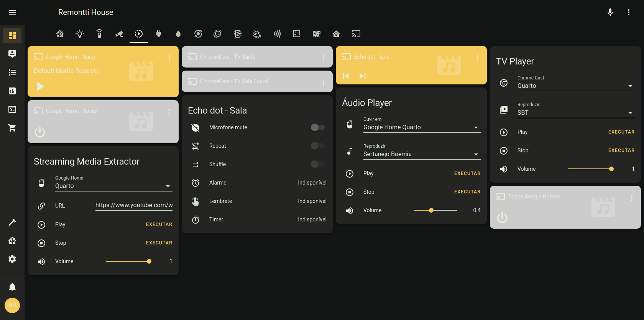
Task: Execute Play in Streaming Media Extractor
Action: (x=159, y=224)
